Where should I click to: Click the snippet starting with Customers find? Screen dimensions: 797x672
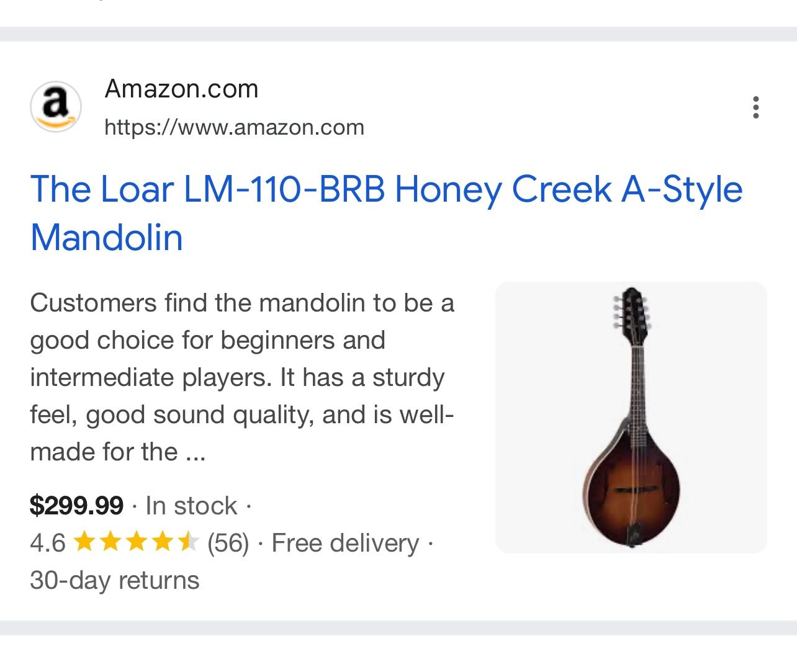[x=242, y=377]
